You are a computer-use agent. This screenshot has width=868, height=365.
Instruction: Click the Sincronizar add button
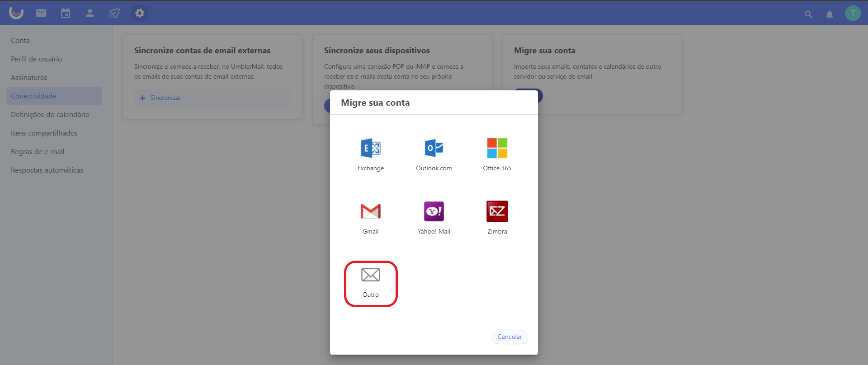pos(161,98)
